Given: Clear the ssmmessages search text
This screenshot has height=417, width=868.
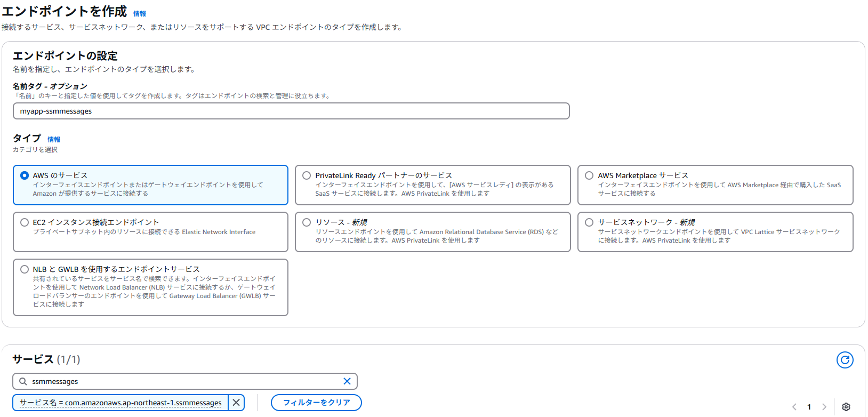Looking at the screenshot, I should [x=347, y=381].
